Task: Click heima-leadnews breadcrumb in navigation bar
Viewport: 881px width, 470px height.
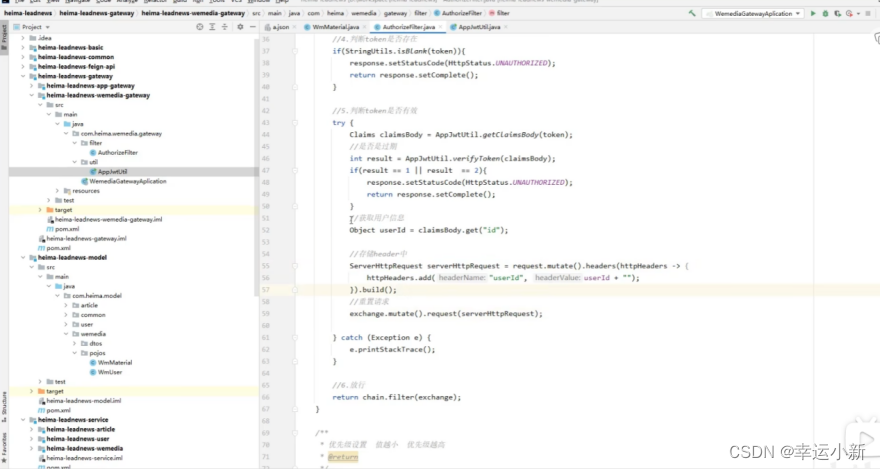Action: (28, 13)
